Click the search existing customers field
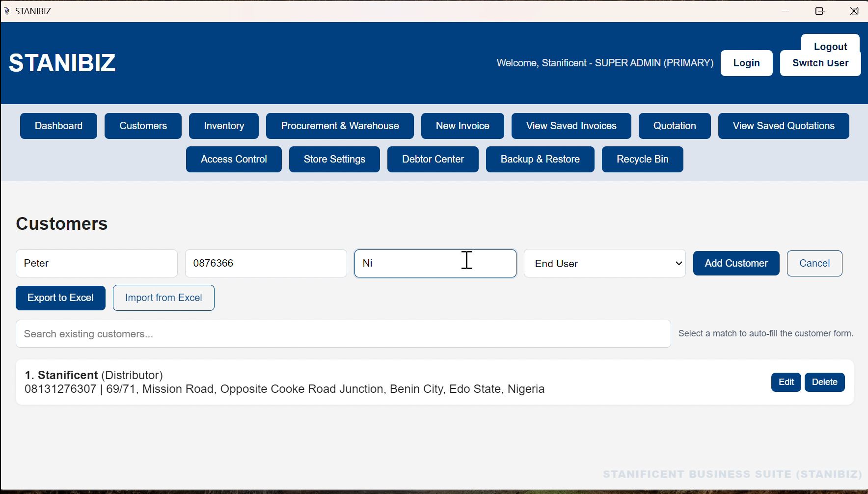The width and height of the screenshot is (868, 494). [x=343, y=334]
